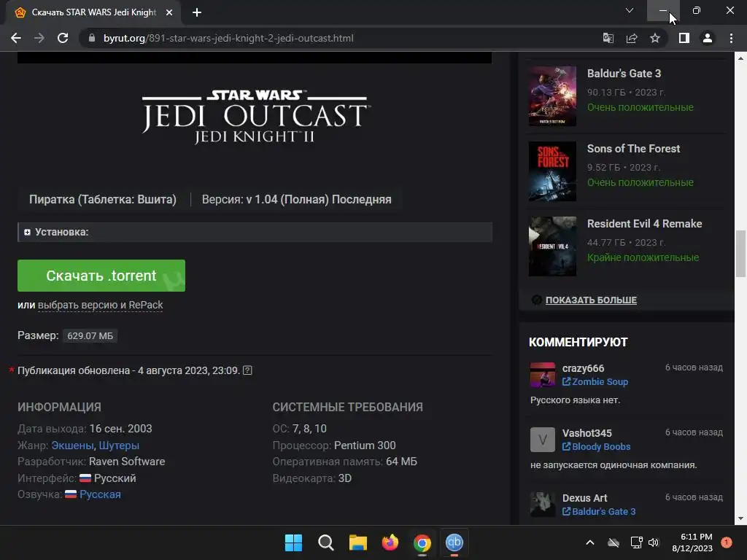Image resolution: width=747 pixels, height=560 pixels.
Task: Reload the current page
Action: tap(63, 38)
